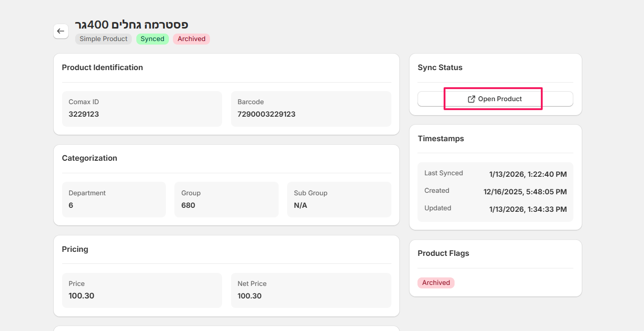Click the Last Synced timestamp value
Viewport: 644px width, 331px height.
coord(528,174)
